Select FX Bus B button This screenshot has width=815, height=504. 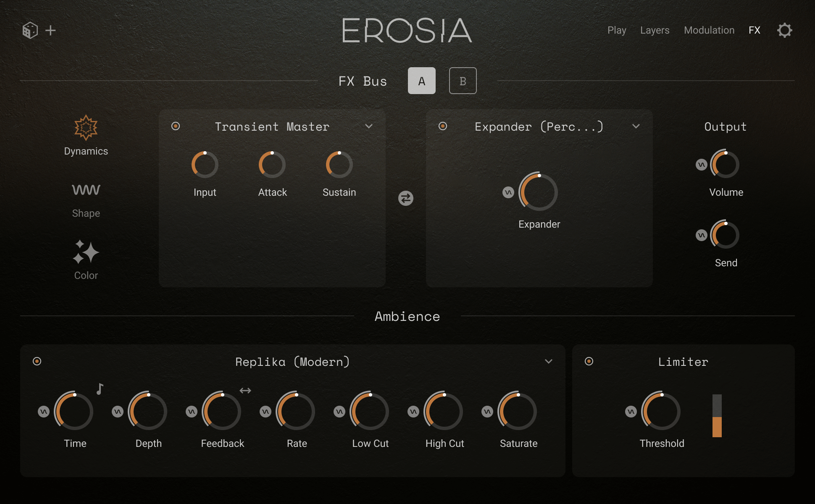[463, 81]
